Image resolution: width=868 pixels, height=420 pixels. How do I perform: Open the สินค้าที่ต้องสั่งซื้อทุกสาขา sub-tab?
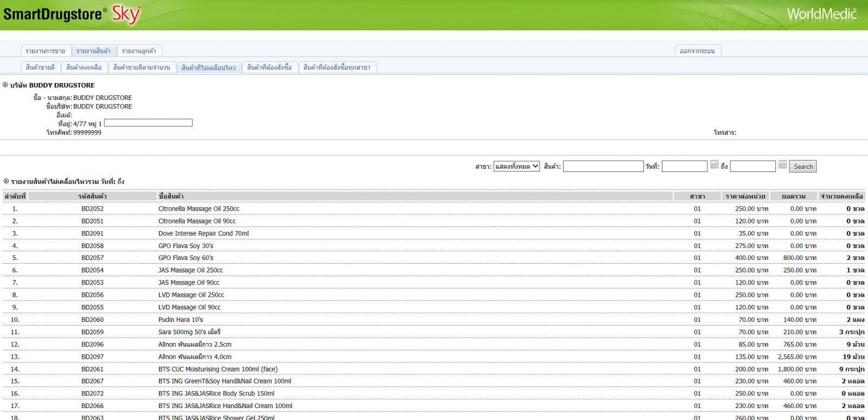[337, 67]
